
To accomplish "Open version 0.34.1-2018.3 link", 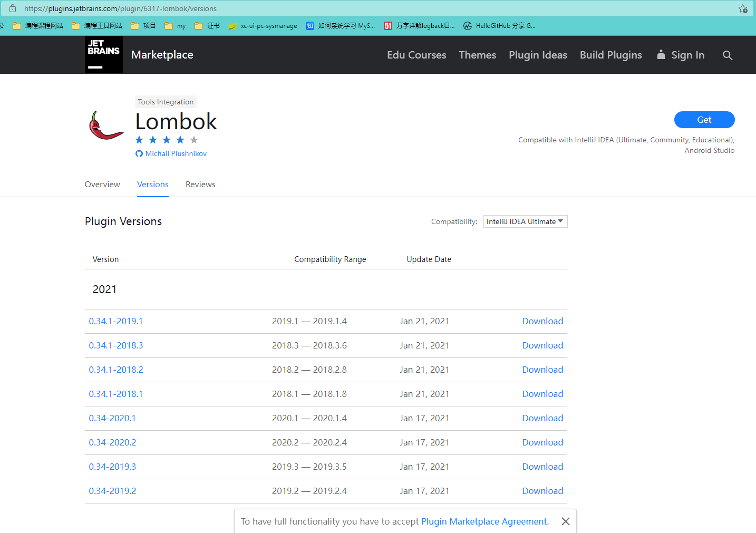I will pos(116,345).
